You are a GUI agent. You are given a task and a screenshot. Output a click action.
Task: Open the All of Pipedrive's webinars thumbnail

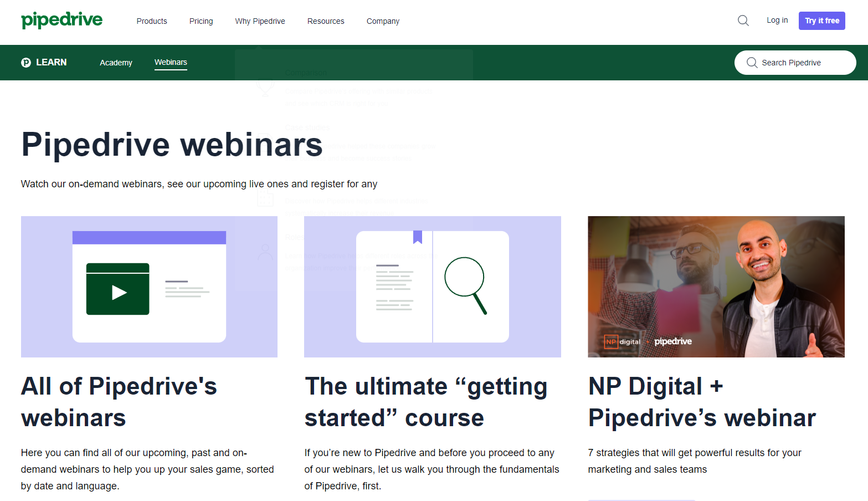[149, 287]
